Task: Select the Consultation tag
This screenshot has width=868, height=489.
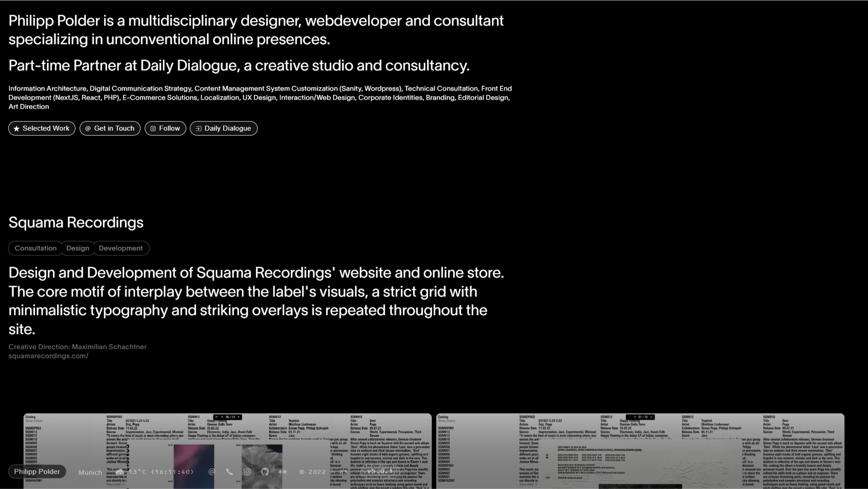Action: [36, 248]
